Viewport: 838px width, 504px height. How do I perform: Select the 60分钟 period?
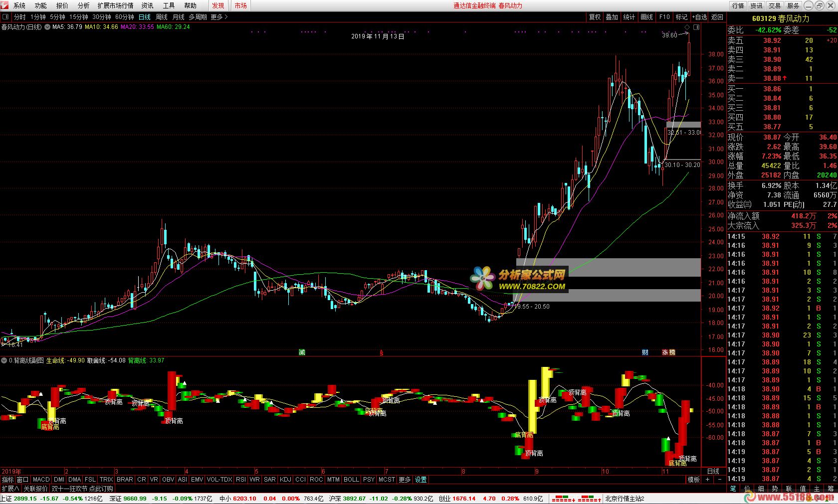click(124, 17)
